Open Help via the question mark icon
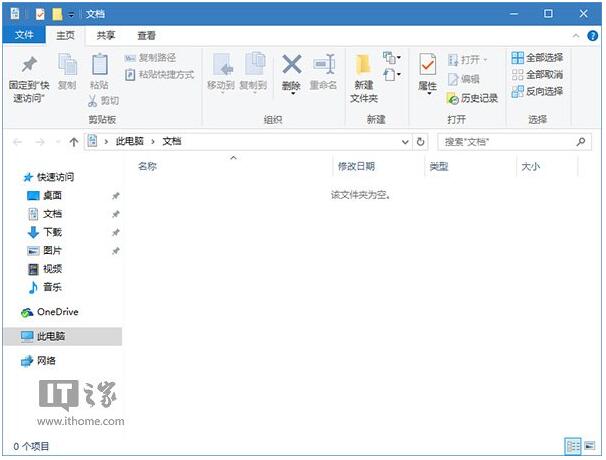This screenshot has height=460, width=606. pos(592,36)
